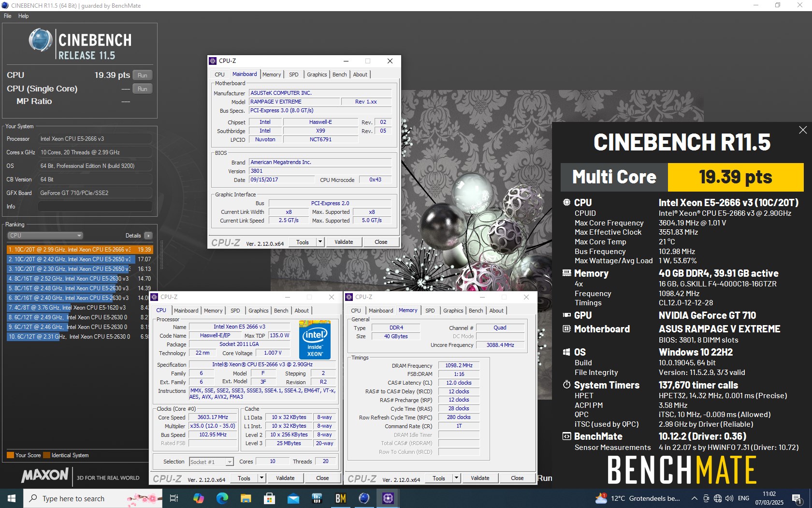
Task: Open Cinebench File menu
Action: pyautogui.click(x=8, y=16)
